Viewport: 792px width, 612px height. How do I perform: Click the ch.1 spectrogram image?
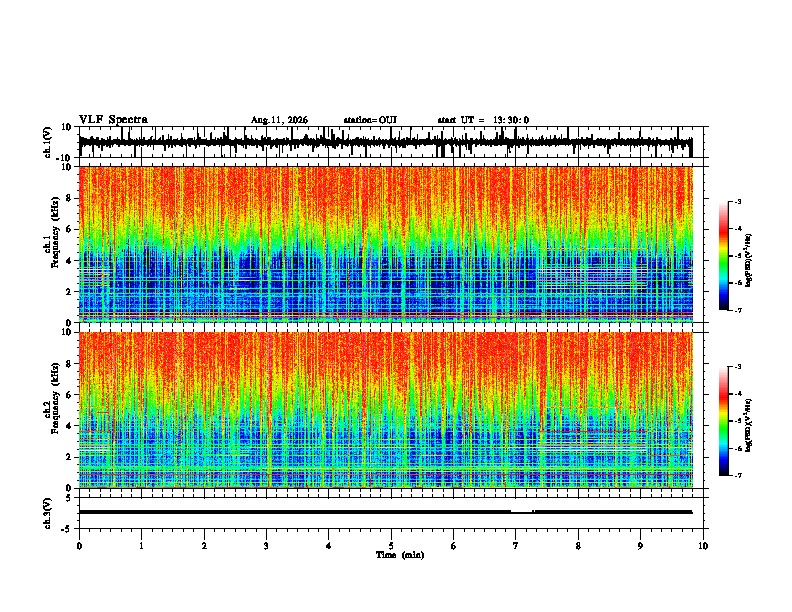(x=385, y=244)
